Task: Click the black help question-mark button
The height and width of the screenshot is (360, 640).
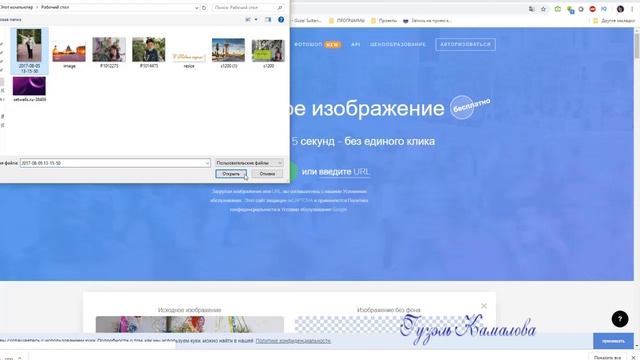Action: point(620,319)
